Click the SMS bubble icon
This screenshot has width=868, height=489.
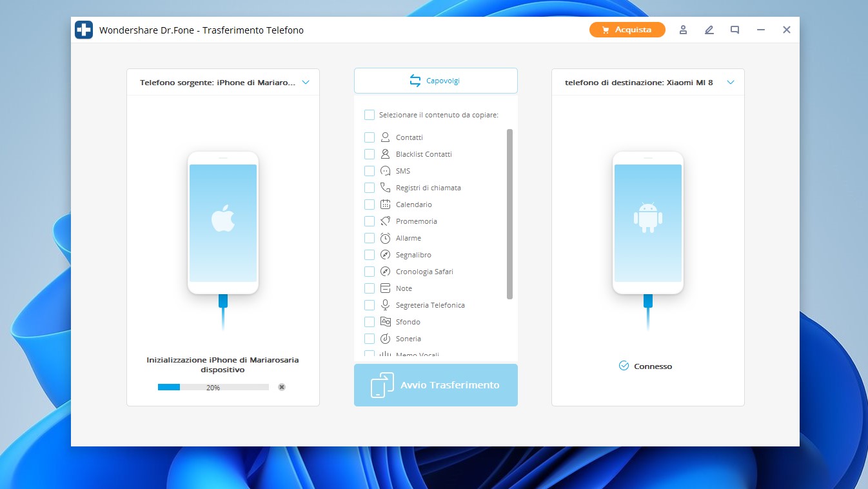tap(385, 171)
